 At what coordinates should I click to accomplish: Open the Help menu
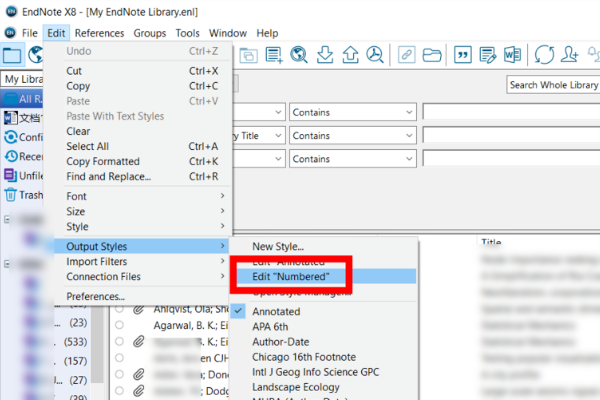pyautogui.click(x=267, y=33)
